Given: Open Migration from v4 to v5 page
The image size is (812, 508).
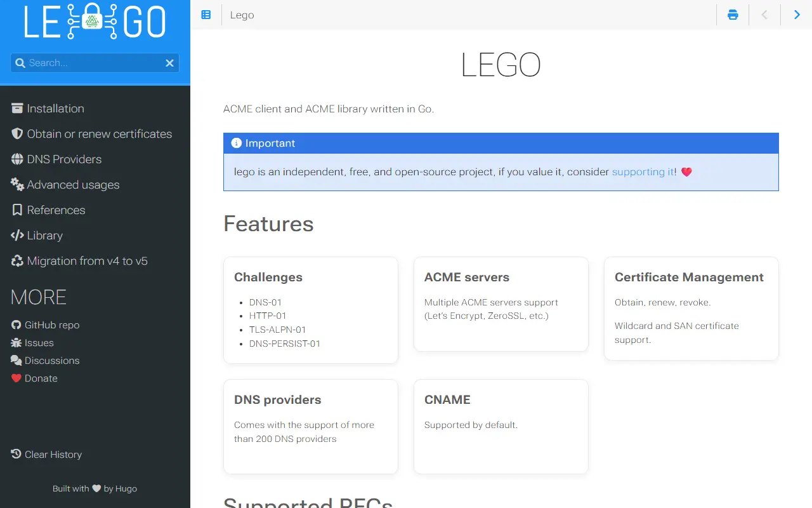Looking at the screenshot, I should tap(88, 261).
